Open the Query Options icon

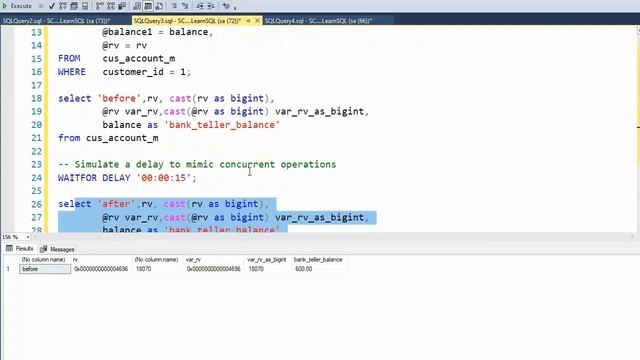point(74,6)
